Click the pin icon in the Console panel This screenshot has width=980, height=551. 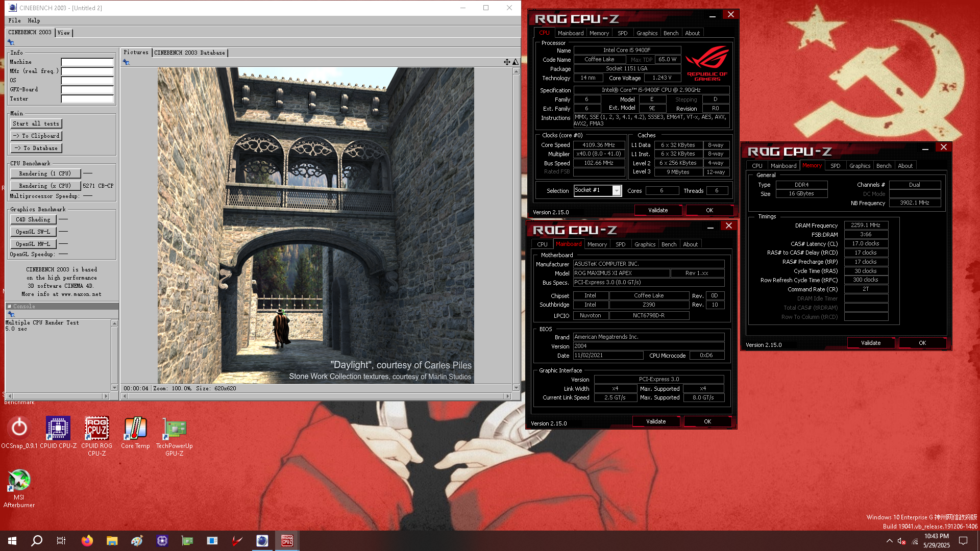click(11, 315)
